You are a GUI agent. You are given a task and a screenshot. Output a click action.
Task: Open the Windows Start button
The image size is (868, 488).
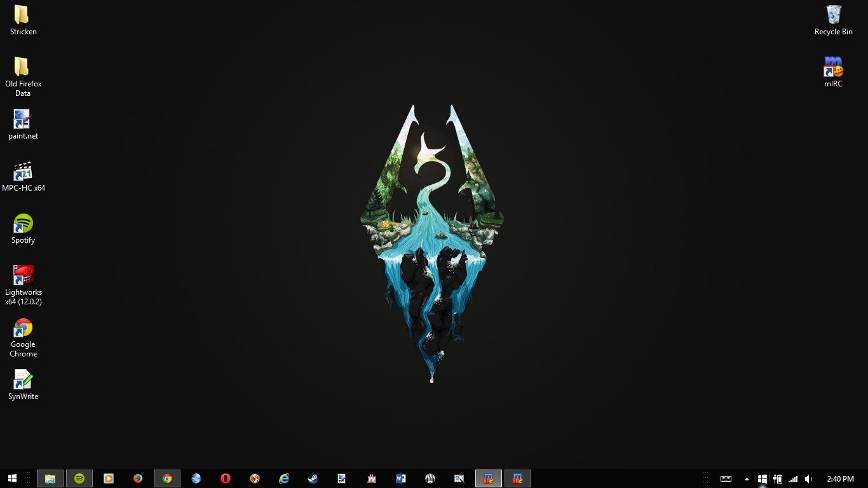click(x=12, y=478)
